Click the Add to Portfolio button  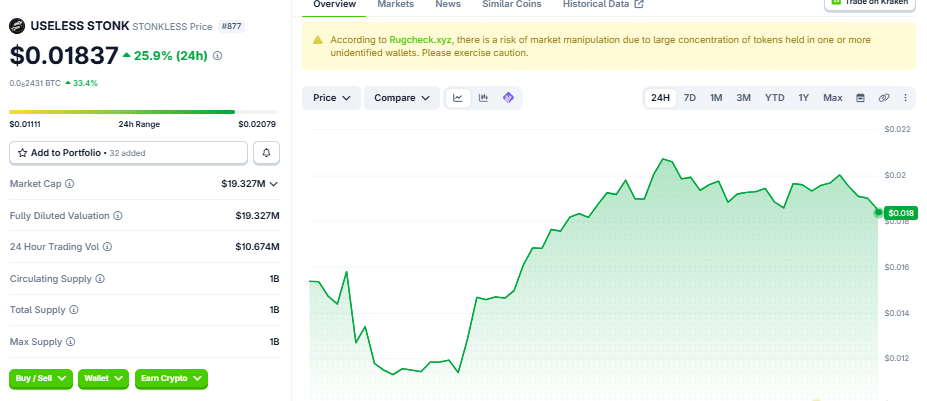coord(128,153)
